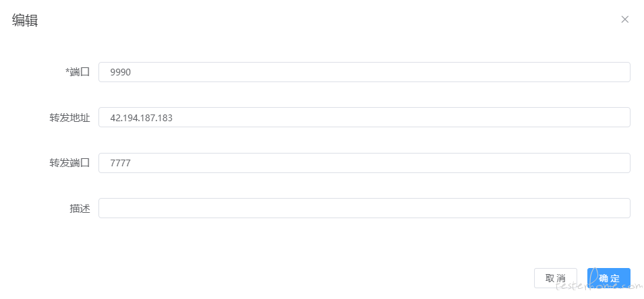Click the required asterisk beside 端口
Viewport: 644px width, 299px height.
(x=67, y=71)
